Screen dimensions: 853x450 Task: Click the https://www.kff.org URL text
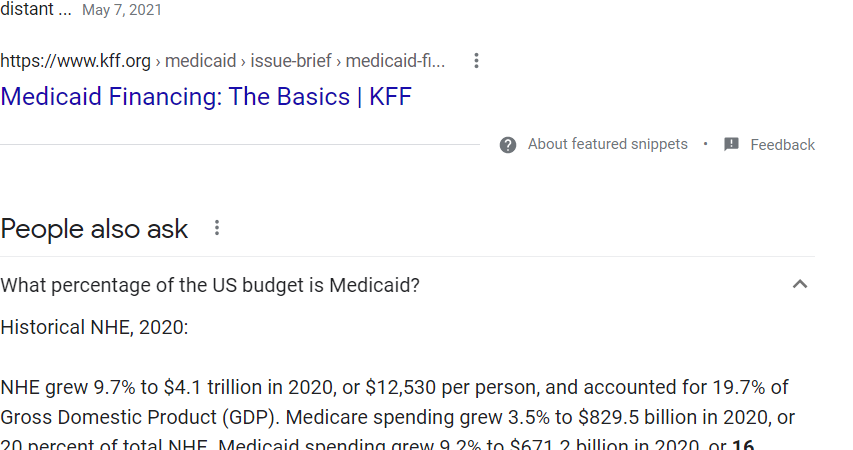tap(75, 61)
